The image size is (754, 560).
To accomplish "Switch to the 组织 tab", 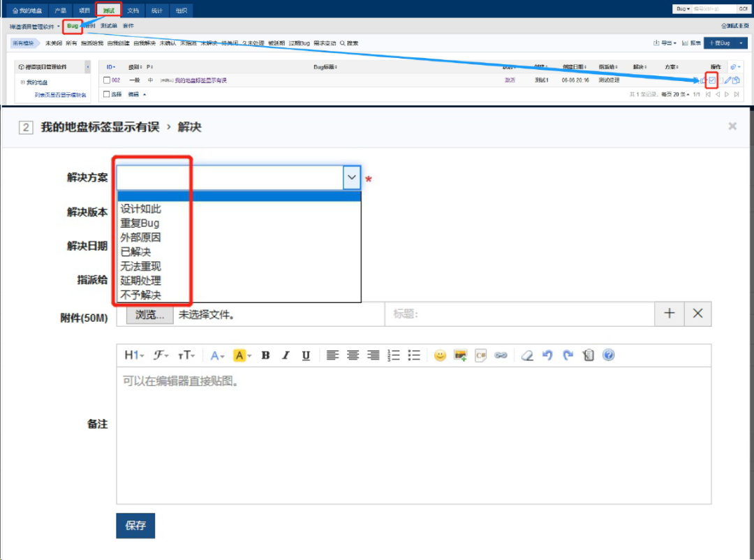I will 182,10.
